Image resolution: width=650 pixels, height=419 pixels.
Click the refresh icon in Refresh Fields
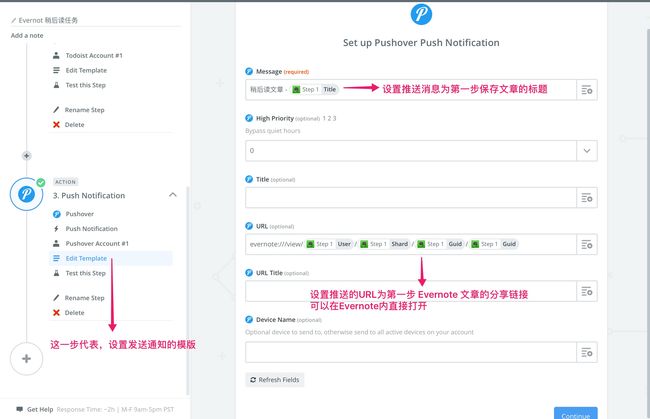[x=253, y=380]
